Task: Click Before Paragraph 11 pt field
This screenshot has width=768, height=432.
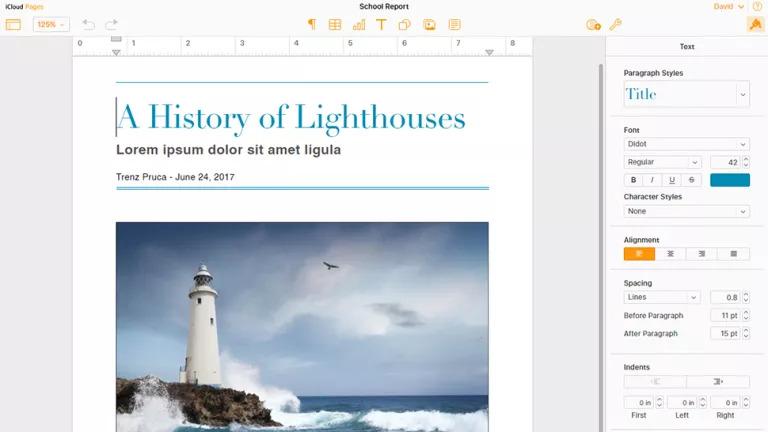Action: [725, 315]
